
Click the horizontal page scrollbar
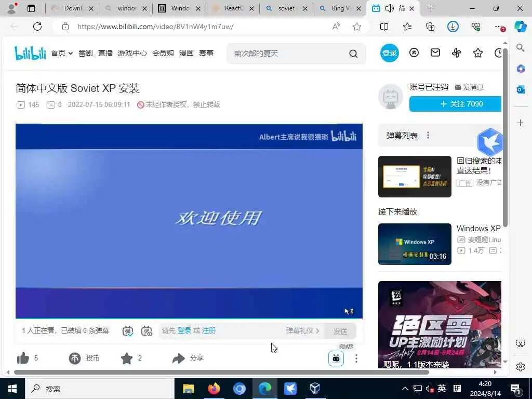(x=221, y=372)
